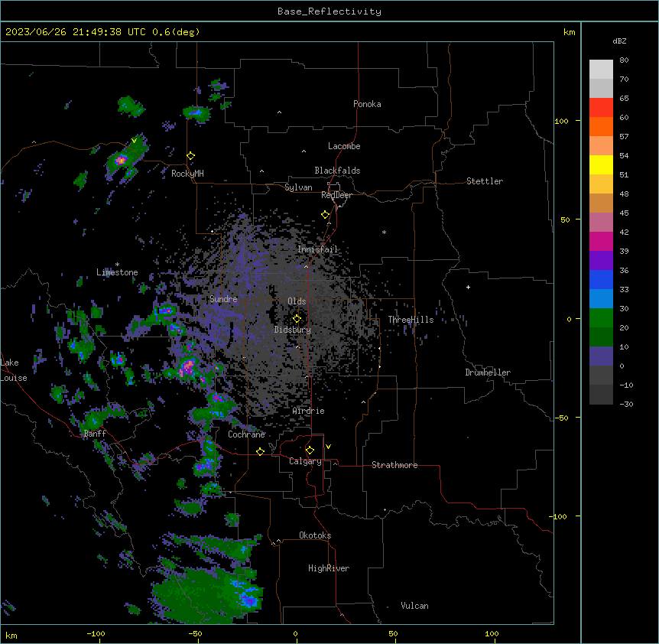The image size is (659, 644).
Task: Click the Stettler city label
Action: pyautogui.click(x=484, y=181)
